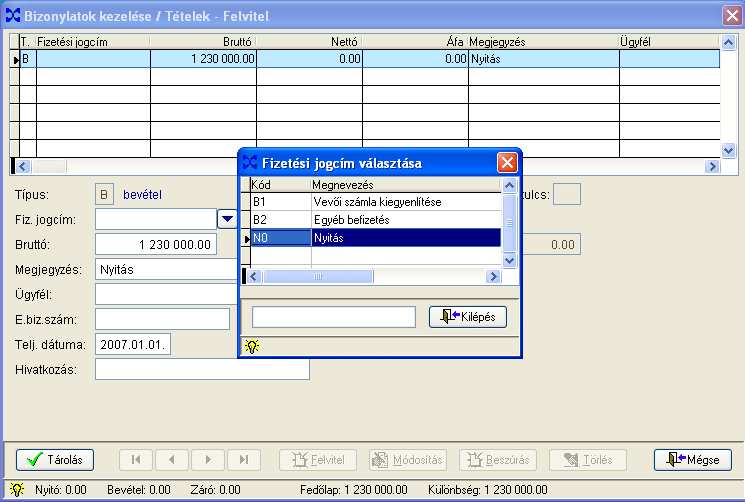This screenshot has height=502, width=745.
Task: Click the Típus B code box
Action: 104,195
